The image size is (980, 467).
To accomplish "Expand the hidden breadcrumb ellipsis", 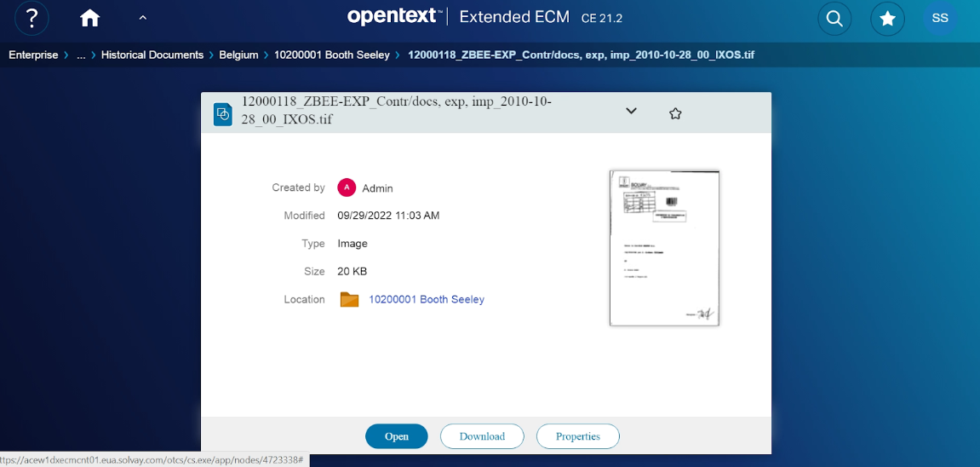I will [81, 55].
